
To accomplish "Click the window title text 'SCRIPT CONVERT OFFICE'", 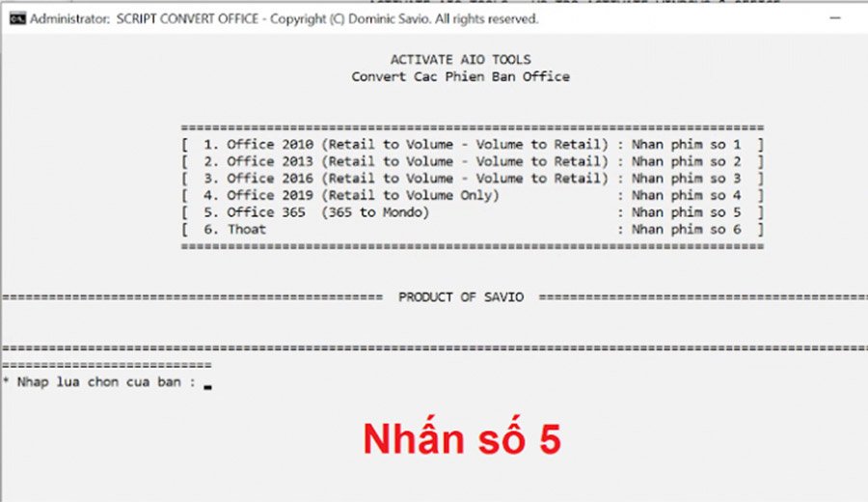I will [x=187, y=19].
